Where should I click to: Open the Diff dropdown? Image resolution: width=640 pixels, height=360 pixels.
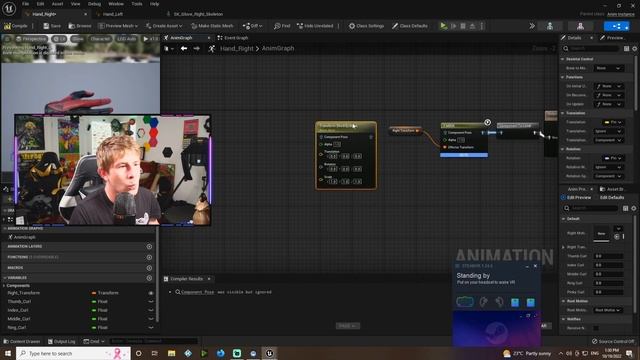[253, 26]
